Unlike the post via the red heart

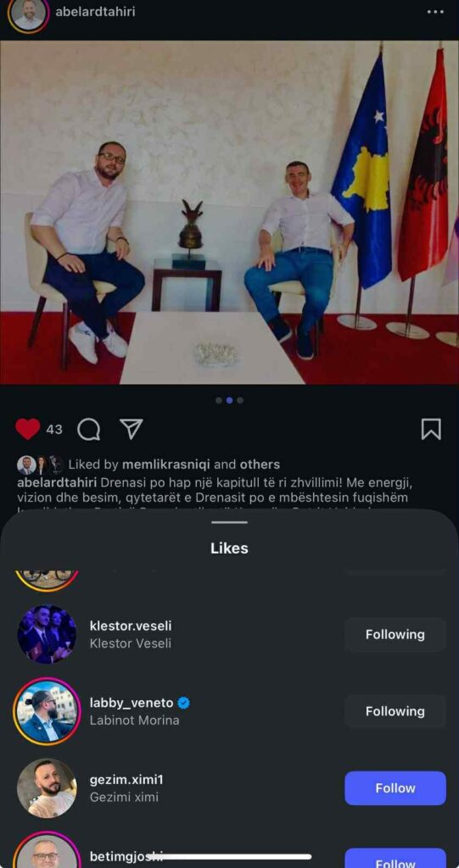tap(28, 429)
